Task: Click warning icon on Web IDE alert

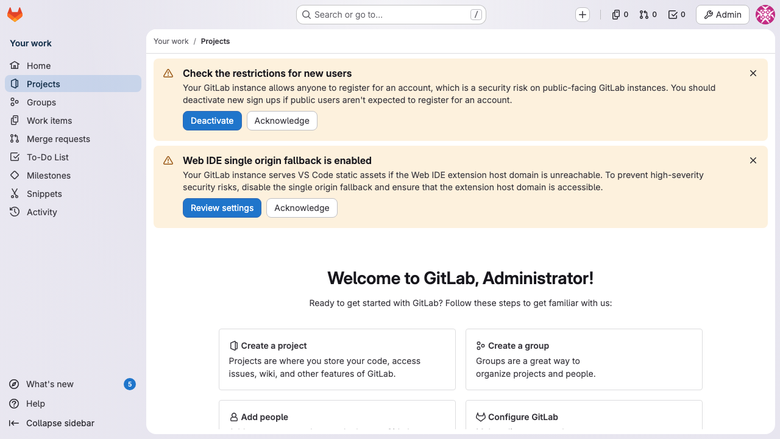Action: tap(168, 161)
